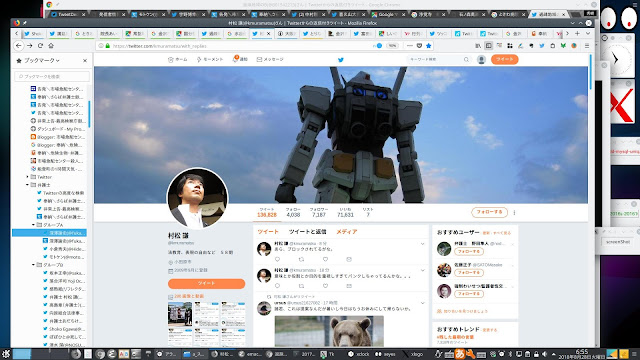Screen dimensions: 640x360
Task: Focus the bookmarks sidebar search field
Action: coord(52,76)
